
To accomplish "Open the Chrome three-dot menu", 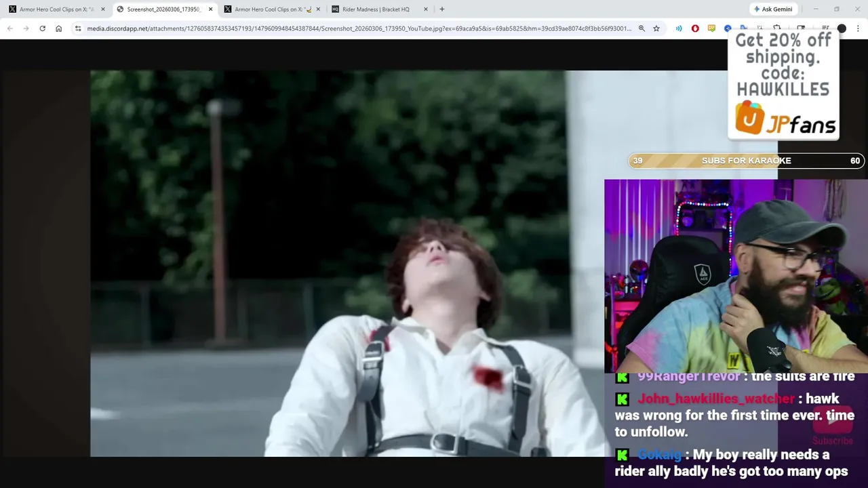I will click(x=858, y=28).
